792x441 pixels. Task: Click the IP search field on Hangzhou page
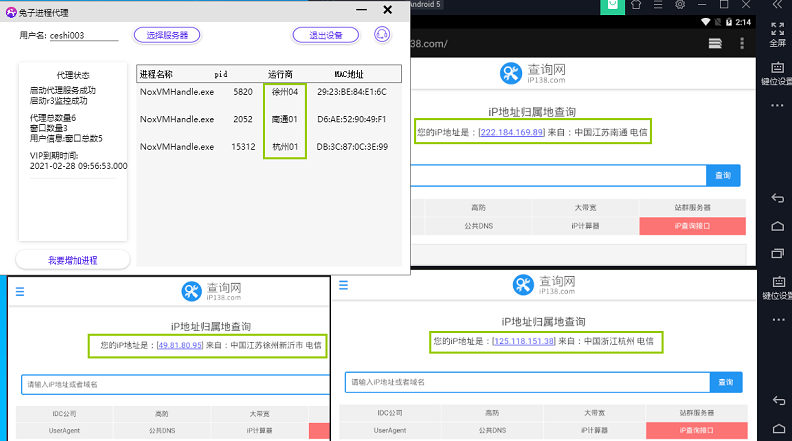click(527, 382)
